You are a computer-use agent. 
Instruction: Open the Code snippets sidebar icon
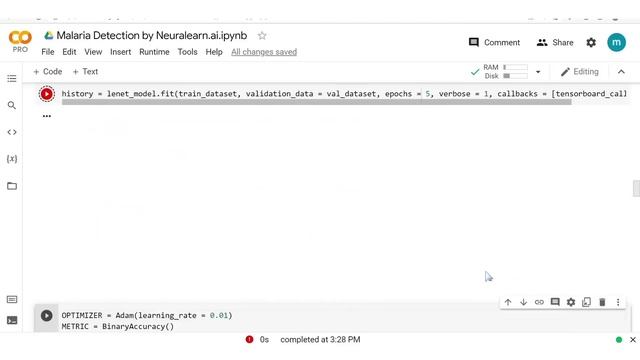(12, 132)
